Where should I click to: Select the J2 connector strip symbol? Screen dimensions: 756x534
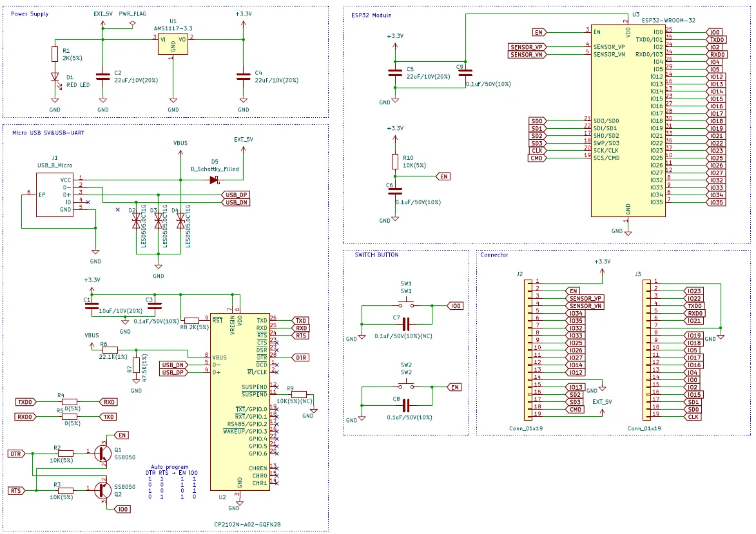point(528,350)
